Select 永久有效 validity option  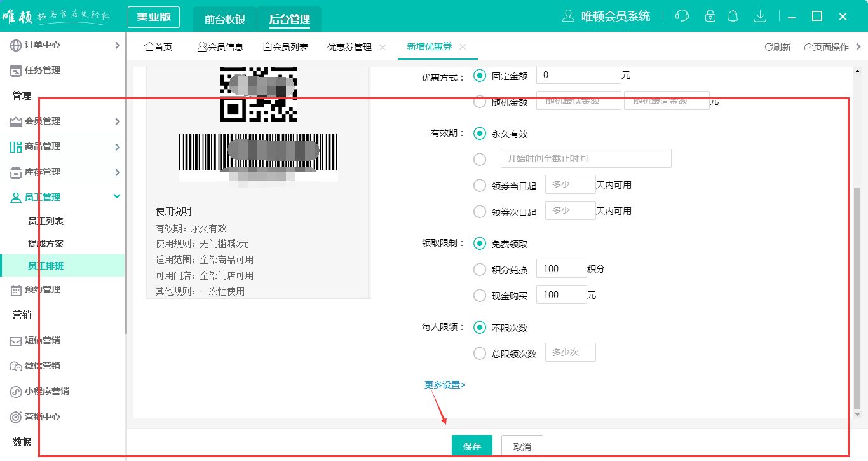click(480, 134)
